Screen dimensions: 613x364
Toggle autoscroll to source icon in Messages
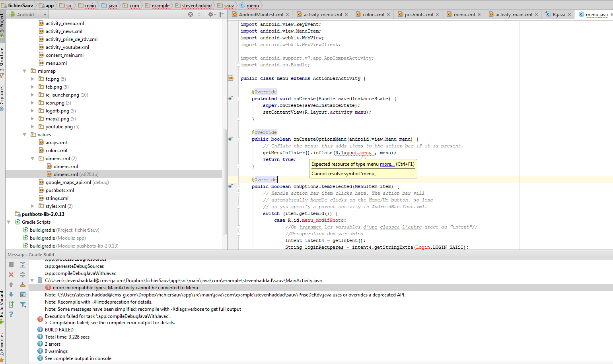coord(23,285)
